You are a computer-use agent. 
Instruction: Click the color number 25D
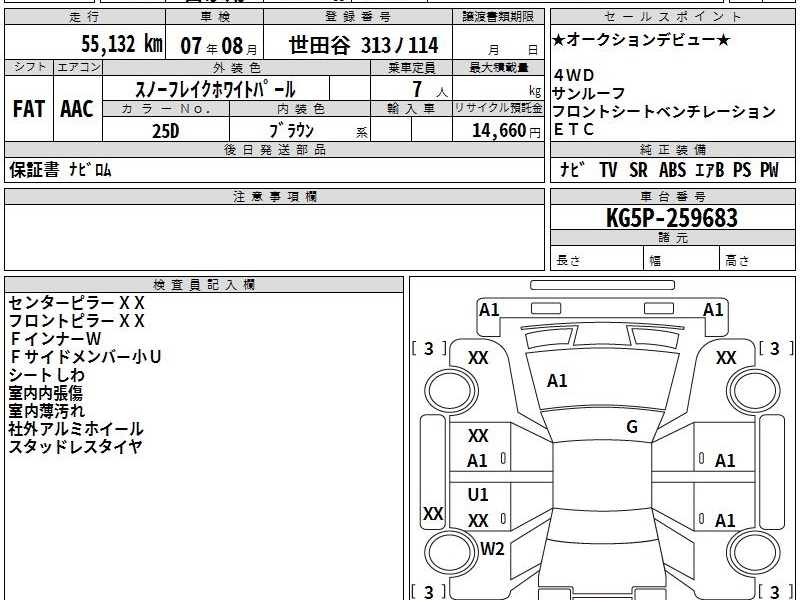(165, 131)
